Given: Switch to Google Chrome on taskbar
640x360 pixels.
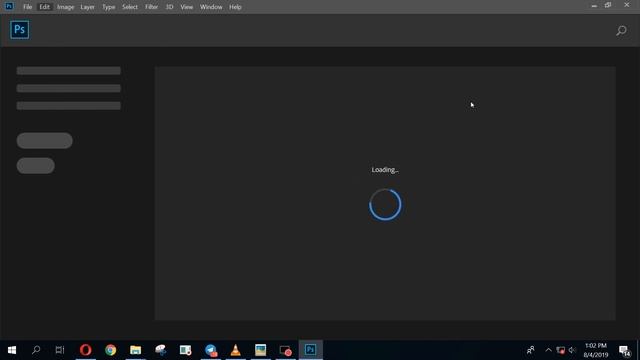Looking at the screenshot, I should point(111,350).
